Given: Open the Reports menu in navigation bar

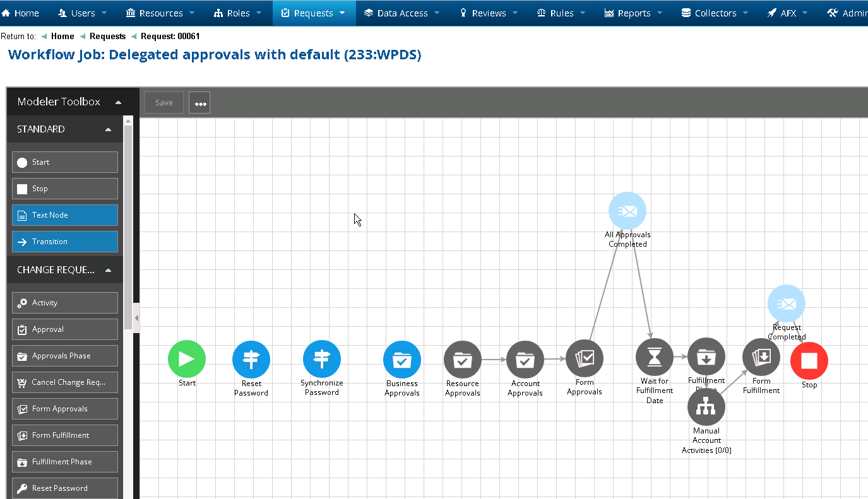Looking at the screenshot, I should [633, 13].
